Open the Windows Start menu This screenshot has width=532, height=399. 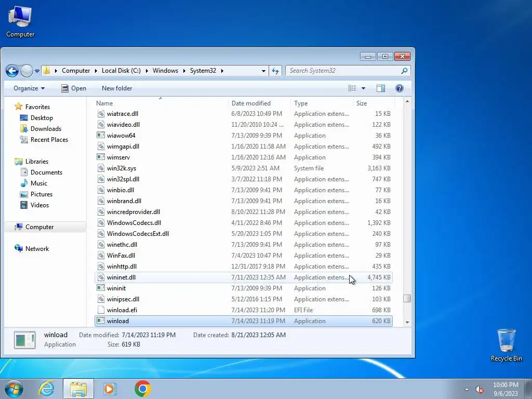[x=14, y=389]
